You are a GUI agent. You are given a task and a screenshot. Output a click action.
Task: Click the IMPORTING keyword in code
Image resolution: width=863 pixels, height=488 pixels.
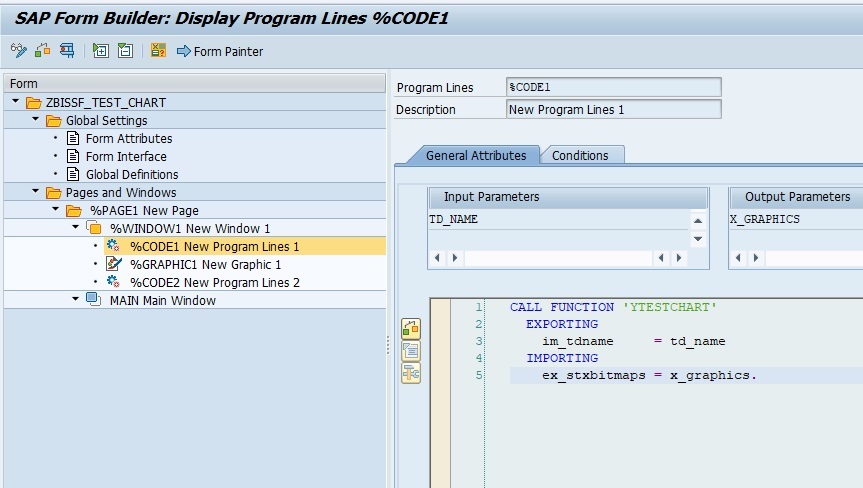pos(562,358)
